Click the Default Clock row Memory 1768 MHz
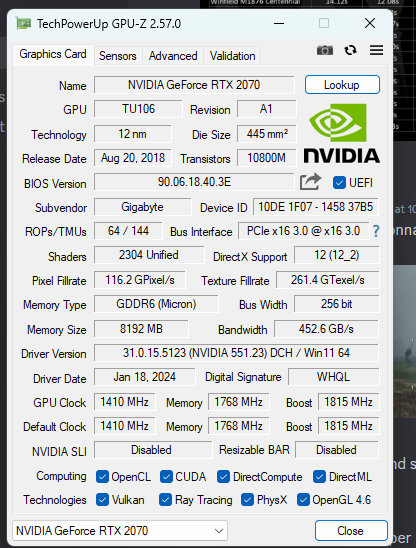The width and height of the screenshot is (416, 548). click(238, 426)
